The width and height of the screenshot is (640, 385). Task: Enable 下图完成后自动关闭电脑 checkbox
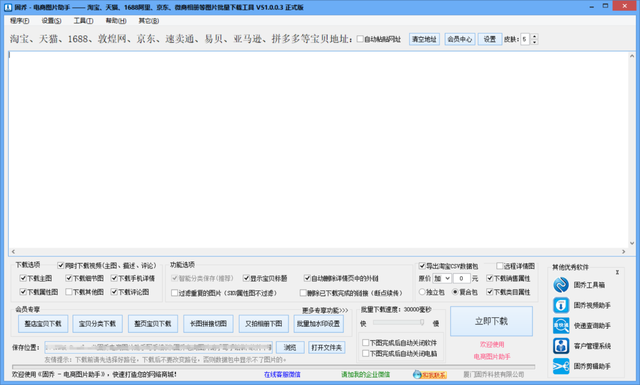(366, 354)
